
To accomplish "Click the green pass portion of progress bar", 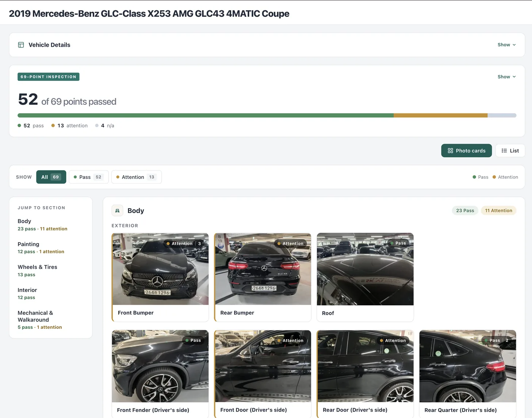I will 206,115.
